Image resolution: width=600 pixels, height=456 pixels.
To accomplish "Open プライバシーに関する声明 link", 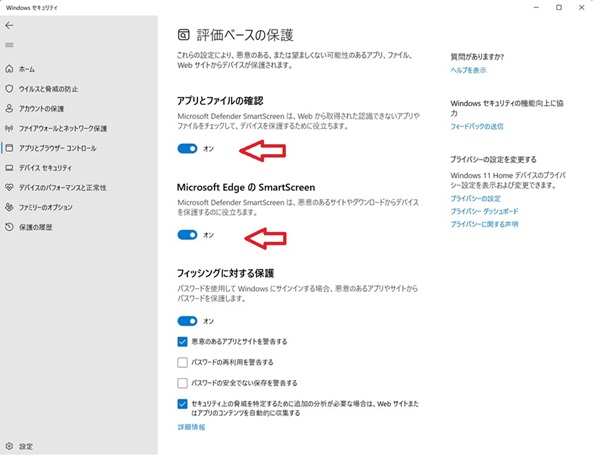I will [484, 224].
